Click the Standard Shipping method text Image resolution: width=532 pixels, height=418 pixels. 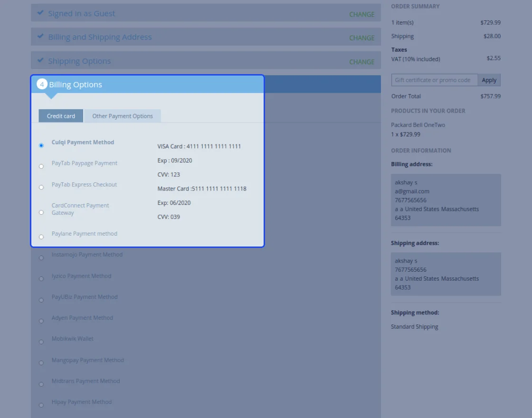(x=415, y=327)
